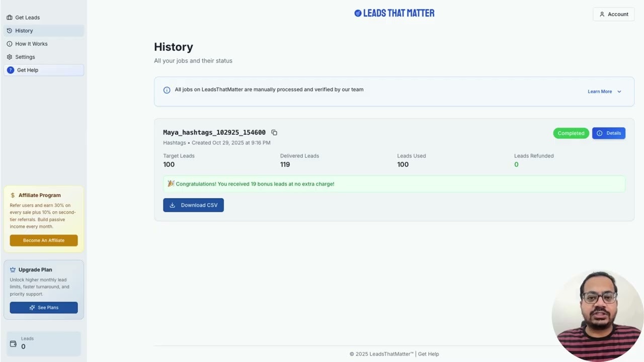Screen dimensions: 644x362
Task: Click the Affiliate Program heading
Action: [40, 195]
